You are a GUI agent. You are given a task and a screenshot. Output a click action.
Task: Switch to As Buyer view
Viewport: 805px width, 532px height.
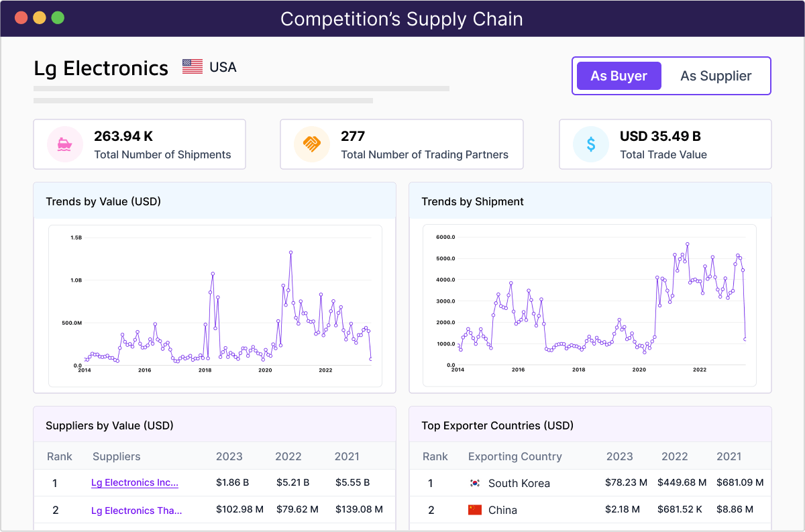(x=619, y=76)
